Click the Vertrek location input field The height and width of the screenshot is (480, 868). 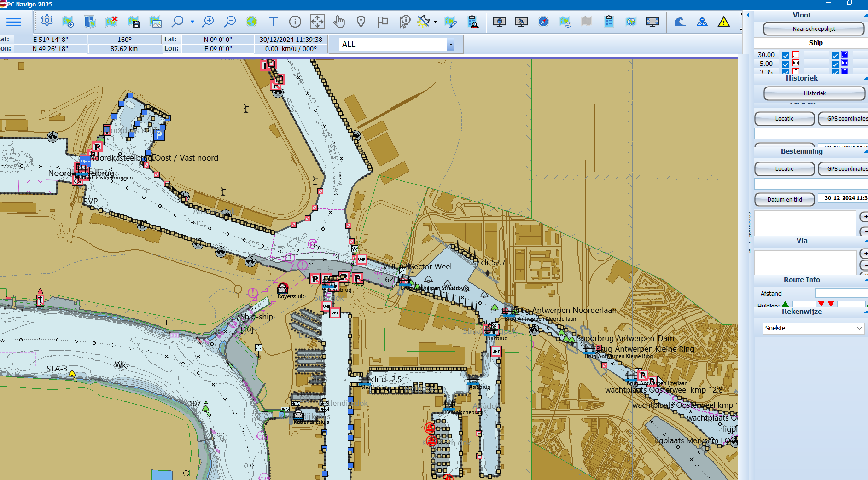click(x=811, y=134)
